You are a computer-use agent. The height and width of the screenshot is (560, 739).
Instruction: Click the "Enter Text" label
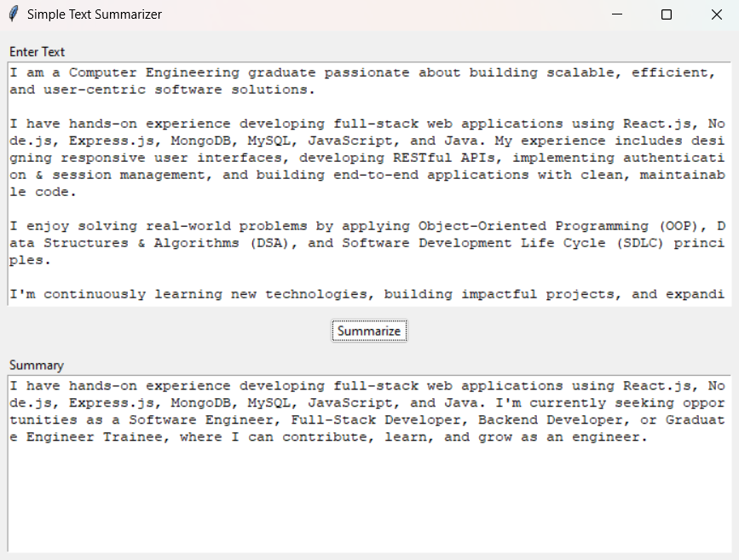click(x=37, y=52)
